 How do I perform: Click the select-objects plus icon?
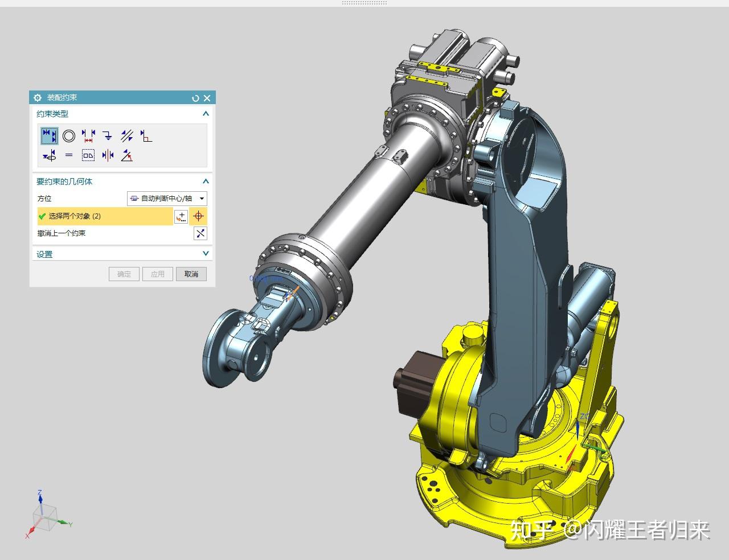tap(181, 216)
